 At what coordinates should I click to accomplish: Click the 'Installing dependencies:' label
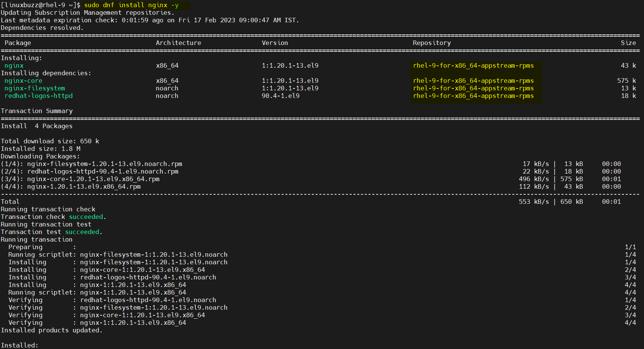pos(46,73)
